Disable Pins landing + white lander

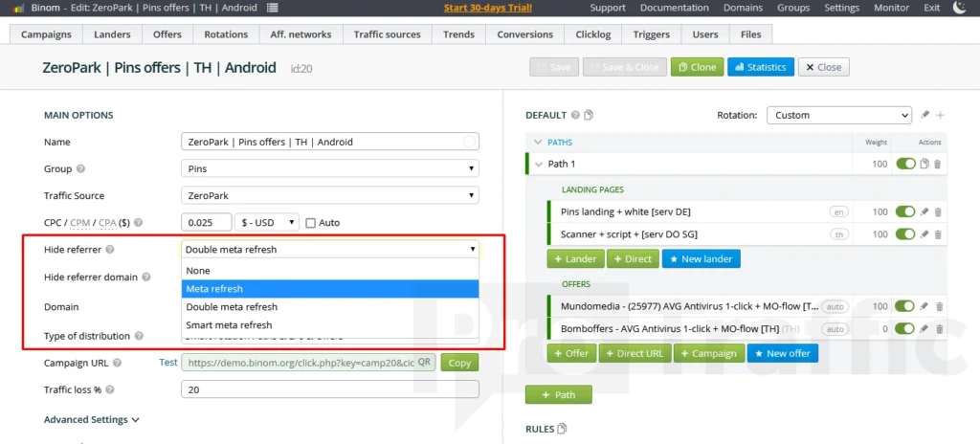tap(905, 212)
